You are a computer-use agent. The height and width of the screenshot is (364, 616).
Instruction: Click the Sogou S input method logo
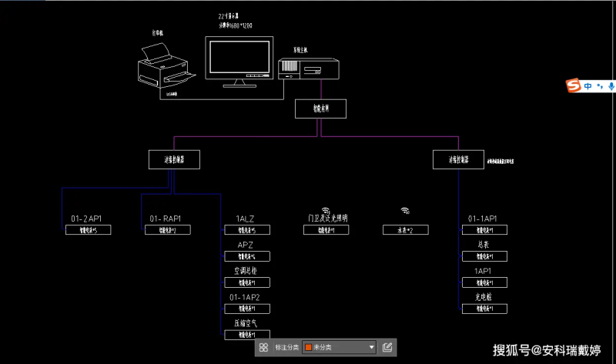[x=574, y=85]
